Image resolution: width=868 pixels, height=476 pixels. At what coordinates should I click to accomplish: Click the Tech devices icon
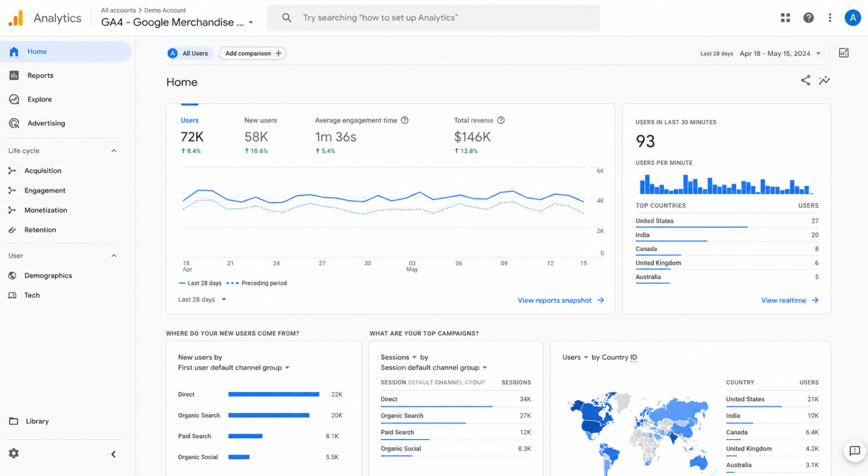click(12, 295)
